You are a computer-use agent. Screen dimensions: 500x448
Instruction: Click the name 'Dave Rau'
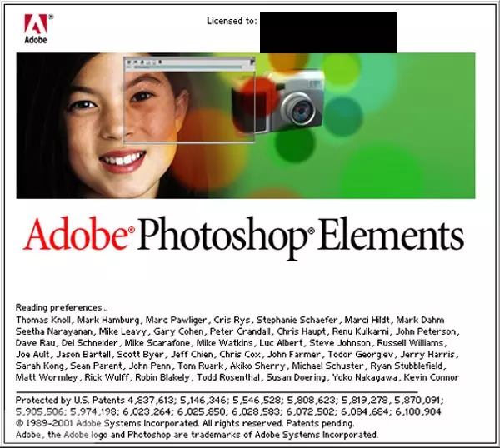click(x=35, y=343)
